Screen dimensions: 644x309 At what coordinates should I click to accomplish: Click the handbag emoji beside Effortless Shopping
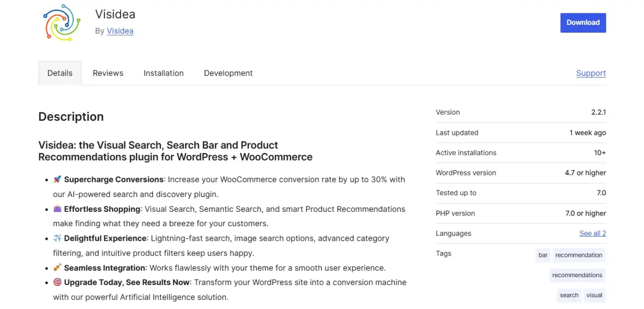coord(57,209)
